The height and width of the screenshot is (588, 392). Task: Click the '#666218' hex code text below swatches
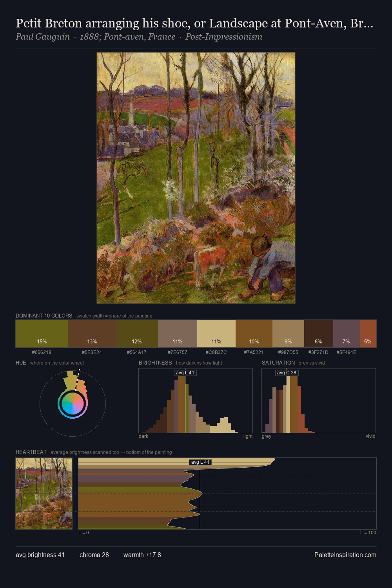[42, 352]
